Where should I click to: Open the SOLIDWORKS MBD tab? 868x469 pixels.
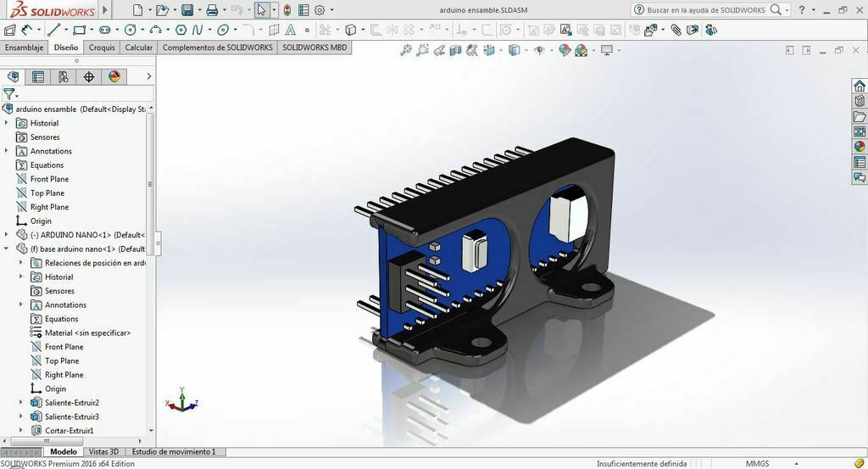(314, 47)
